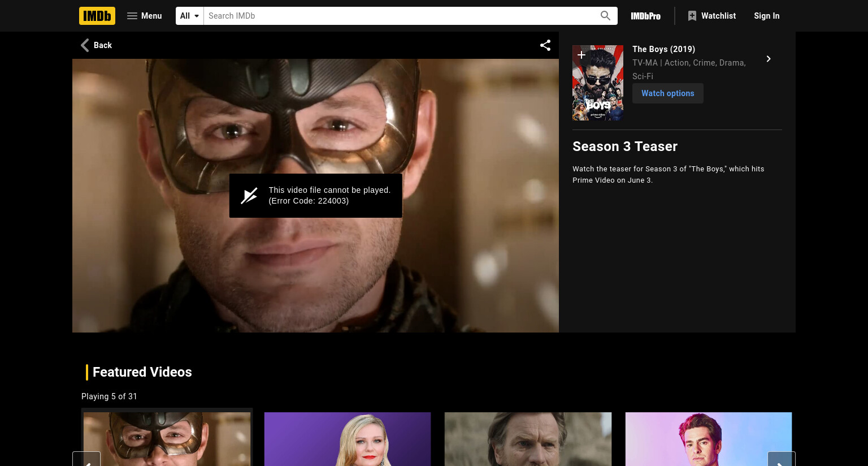Show next featured videos arrow

[x=782, y=459]
